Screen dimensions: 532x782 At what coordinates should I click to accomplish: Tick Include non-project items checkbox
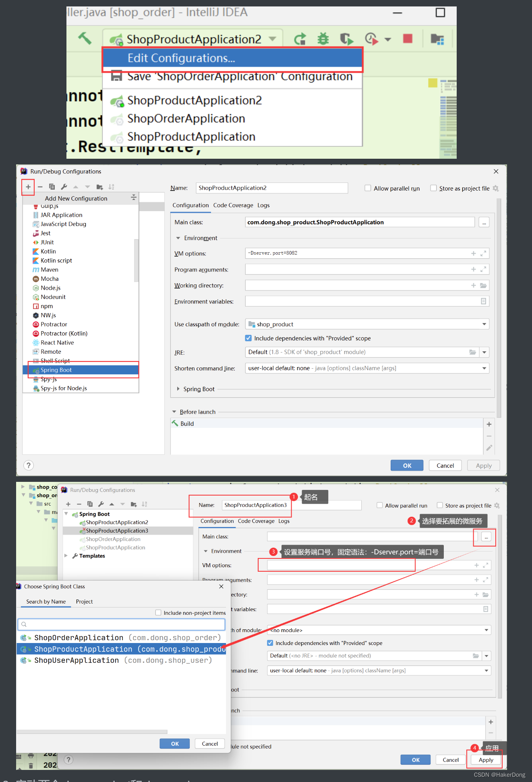pos(158,613)
